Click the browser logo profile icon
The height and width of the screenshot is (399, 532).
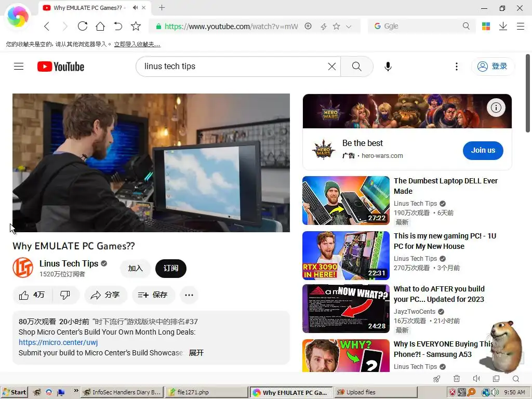click(x=18, y=17)
